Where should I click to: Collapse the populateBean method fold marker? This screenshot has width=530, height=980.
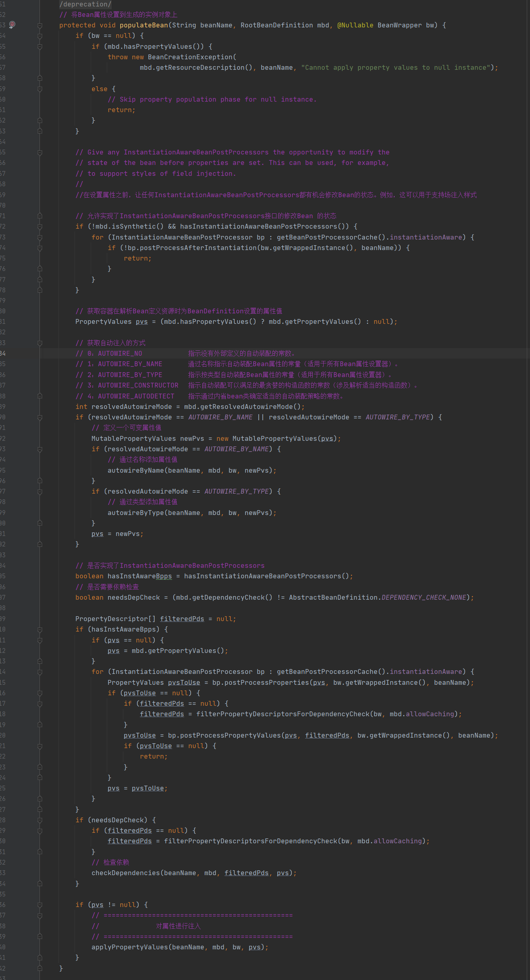[40, 25]
